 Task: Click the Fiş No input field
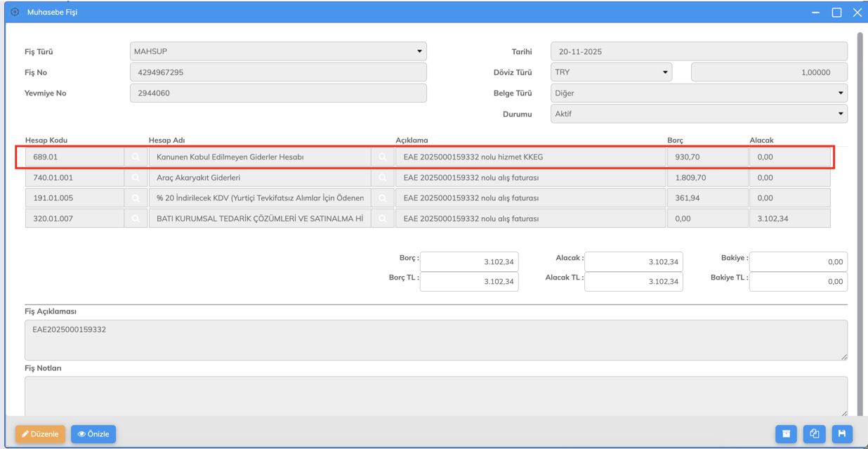[278, 72]
